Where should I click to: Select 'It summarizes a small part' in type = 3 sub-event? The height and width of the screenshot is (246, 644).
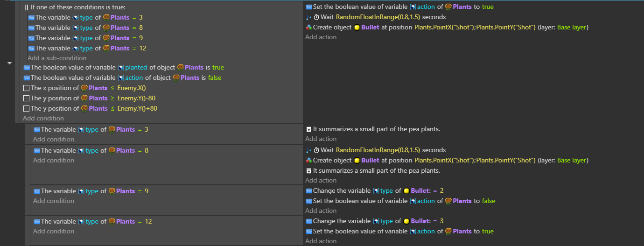tap(373, 129)
